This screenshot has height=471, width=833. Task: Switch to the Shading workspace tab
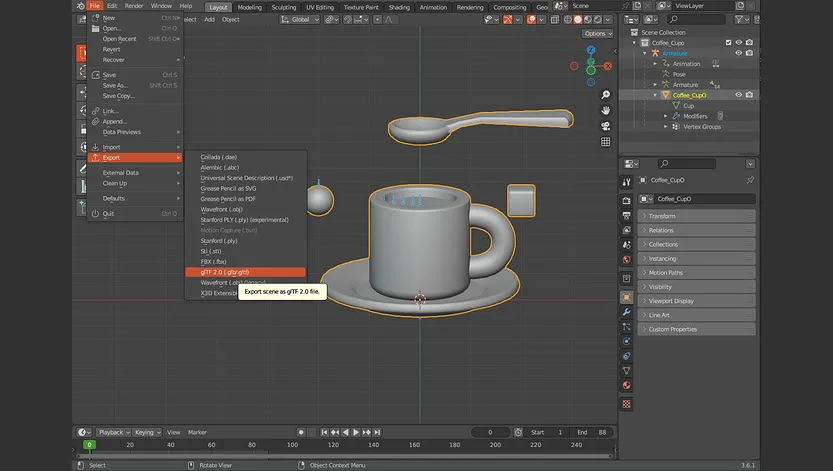pos(399,7)
